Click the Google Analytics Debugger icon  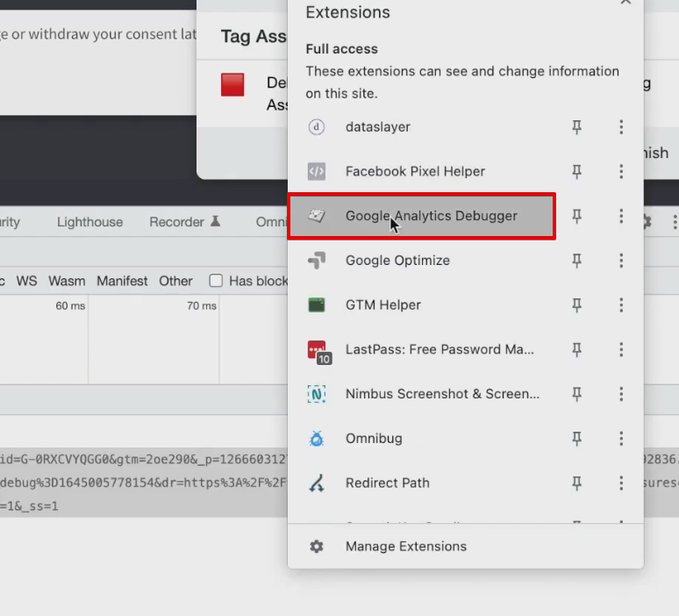tap(317, 216)
